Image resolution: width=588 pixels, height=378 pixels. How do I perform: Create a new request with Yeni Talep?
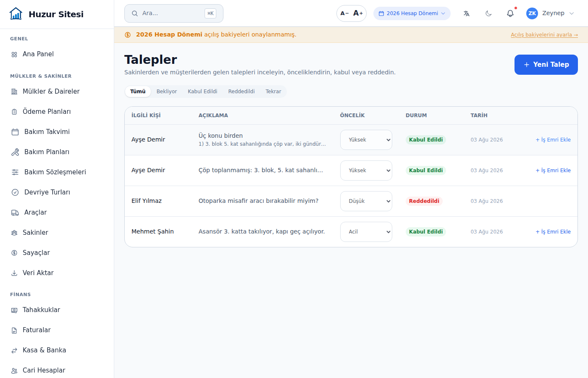pyautogui.click(x=546, y=65)
